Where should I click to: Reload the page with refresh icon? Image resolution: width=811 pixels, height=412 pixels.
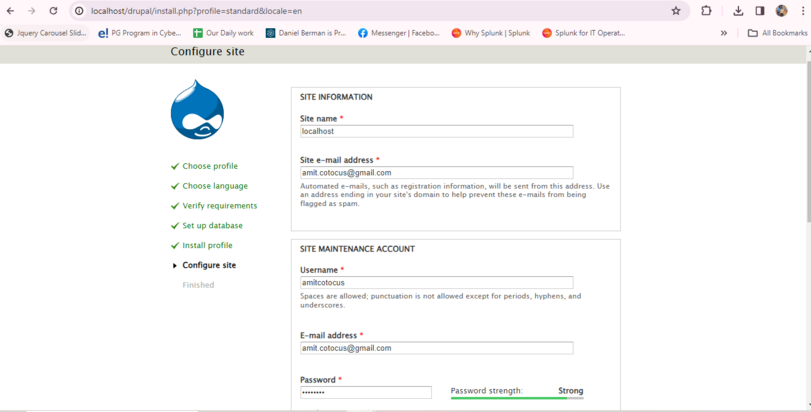point(53,11)
